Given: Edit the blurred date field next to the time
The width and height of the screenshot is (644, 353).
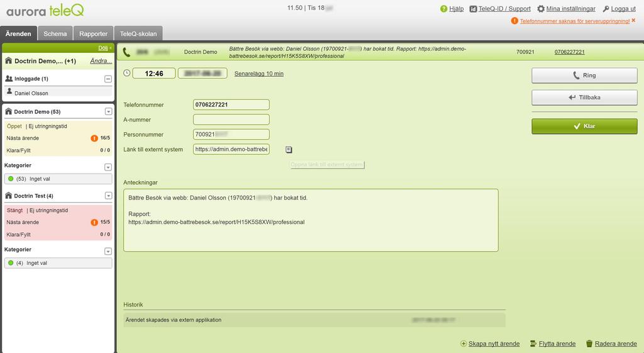Looking at the screenshot, I should [203, 74].
